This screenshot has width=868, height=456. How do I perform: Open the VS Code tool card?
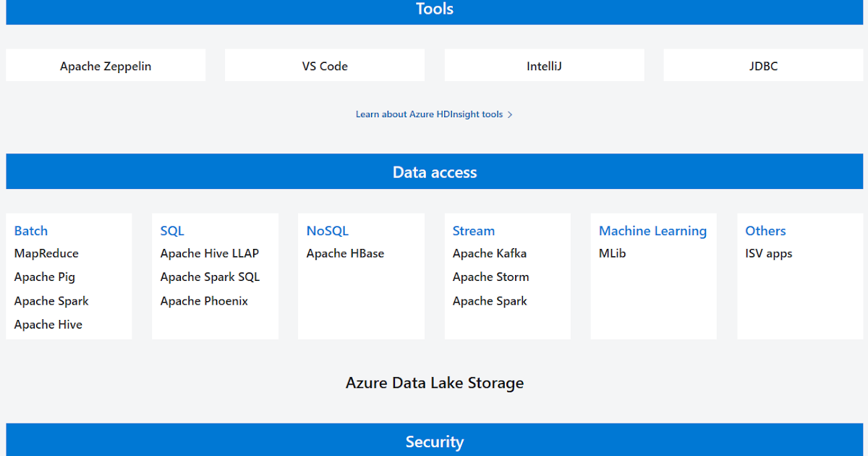tap(324, 64)
